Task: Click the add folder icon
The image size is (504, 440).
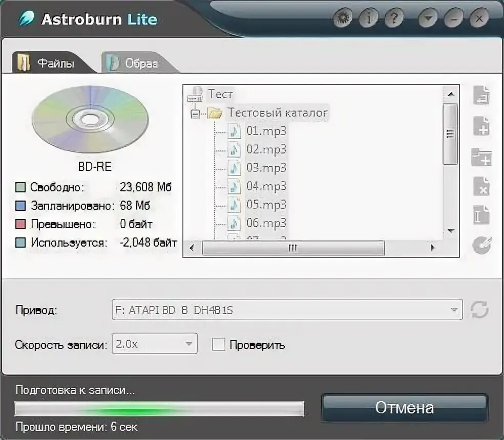Action: (481, 157)
